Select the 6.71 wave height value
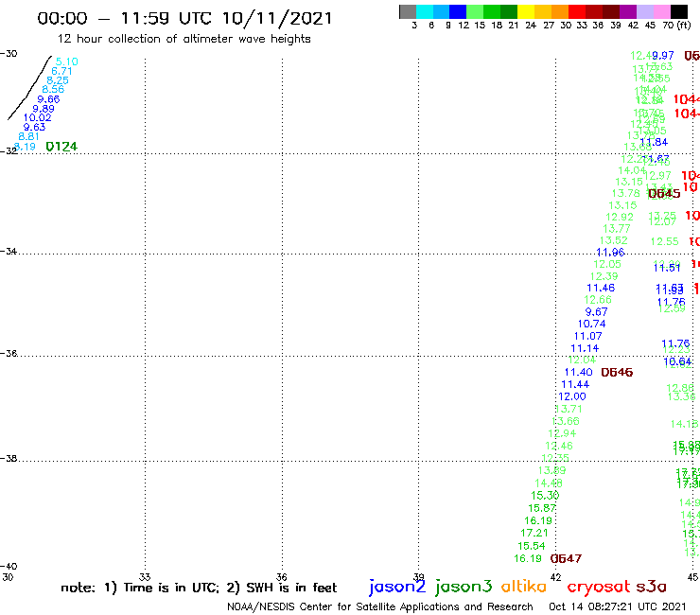The width and height of the screenshot is (700, 615). (x=61, y=71)
